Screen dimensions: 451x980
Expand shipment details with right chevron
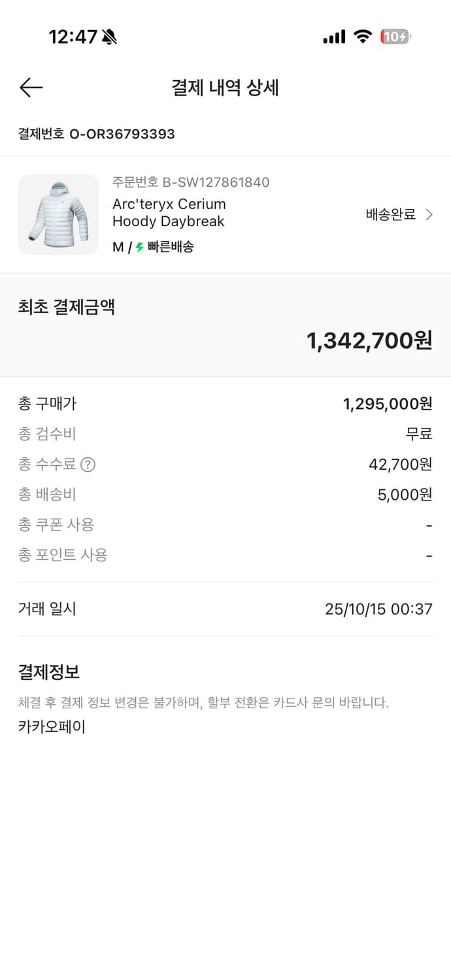tap(429, 214)
